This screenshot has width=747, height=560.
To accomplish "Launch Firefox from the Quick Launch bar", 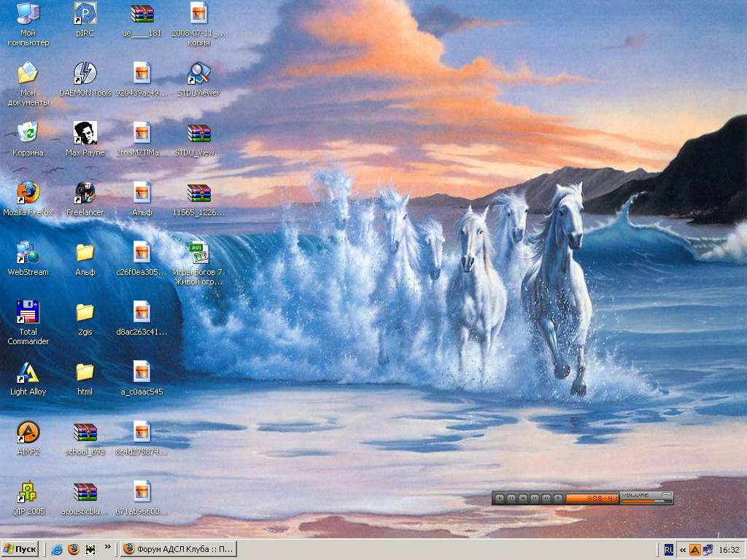I will pos(74,550).
